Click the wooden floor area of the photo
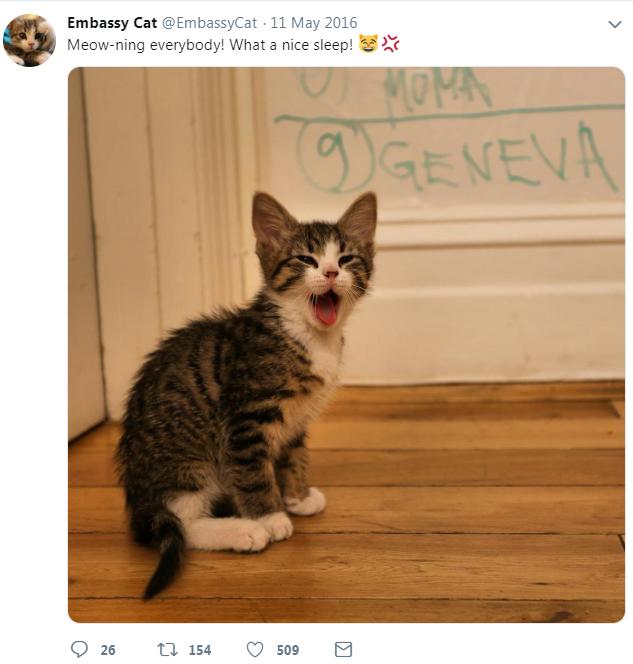This screenshot has height=664, width=633. coord(466,508)
